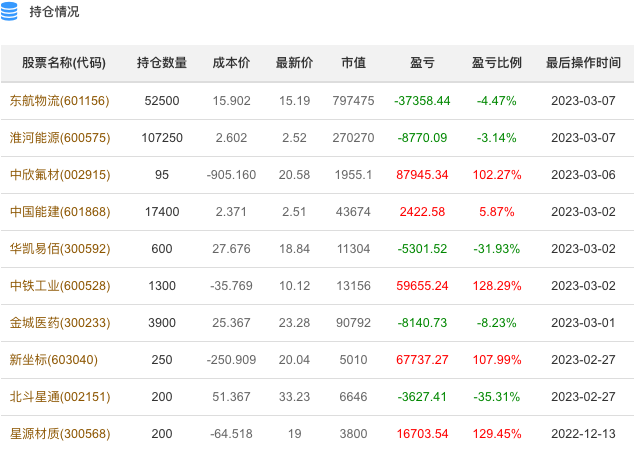Select profit value 16703.54

click(x=422, y=434)
